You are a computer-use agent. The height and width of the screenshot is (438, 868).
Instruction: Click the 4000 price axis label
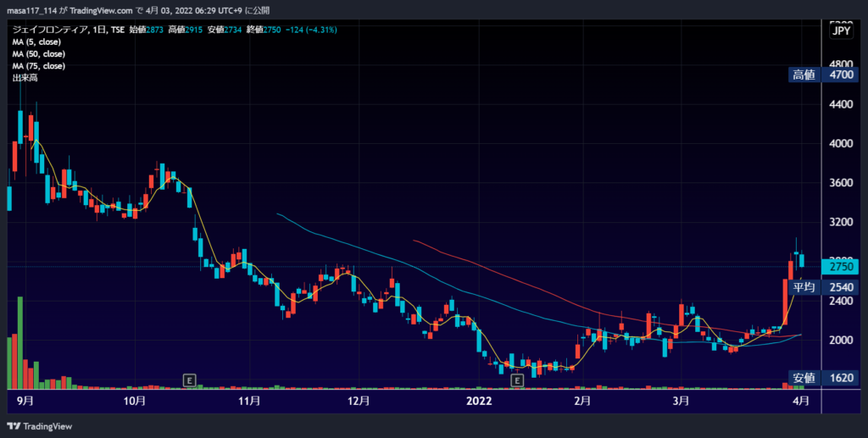click(x=841, y=143)
